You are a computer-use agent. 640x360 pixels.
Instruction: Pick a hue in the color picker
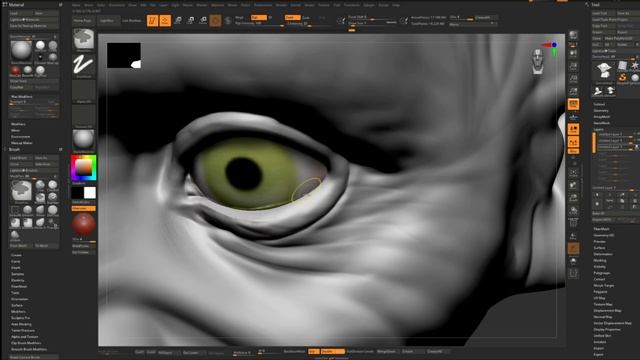pyautogui.click(x=84, y=167)
